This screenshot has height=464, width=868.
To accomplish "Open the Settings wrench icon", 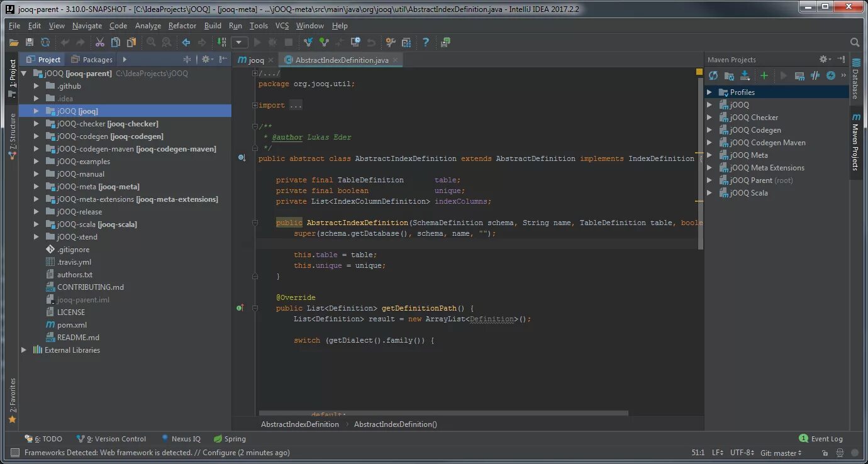I will 391,42.
